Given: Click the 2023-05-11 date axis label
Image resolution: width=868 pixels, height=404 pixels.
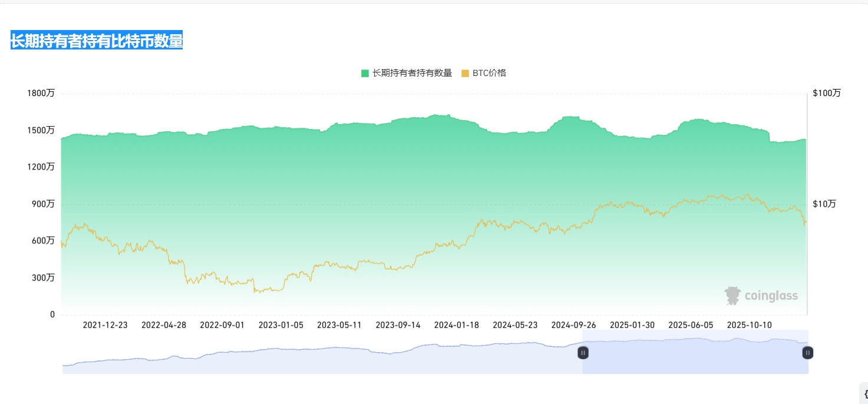Looking at the screenshot, I should point(339,325).
